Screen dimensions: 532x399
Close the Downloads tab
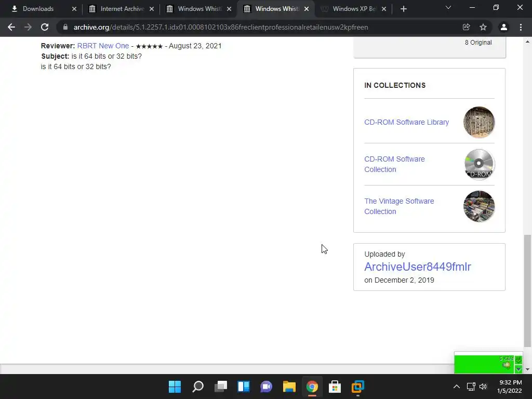[x=74, y=9]
